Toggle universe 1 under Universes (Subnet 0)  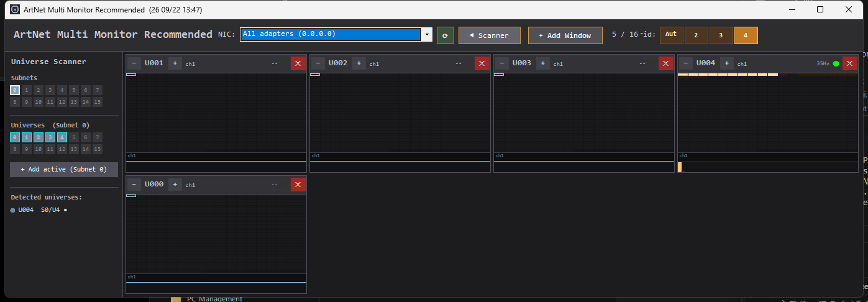tap(27, 137)
